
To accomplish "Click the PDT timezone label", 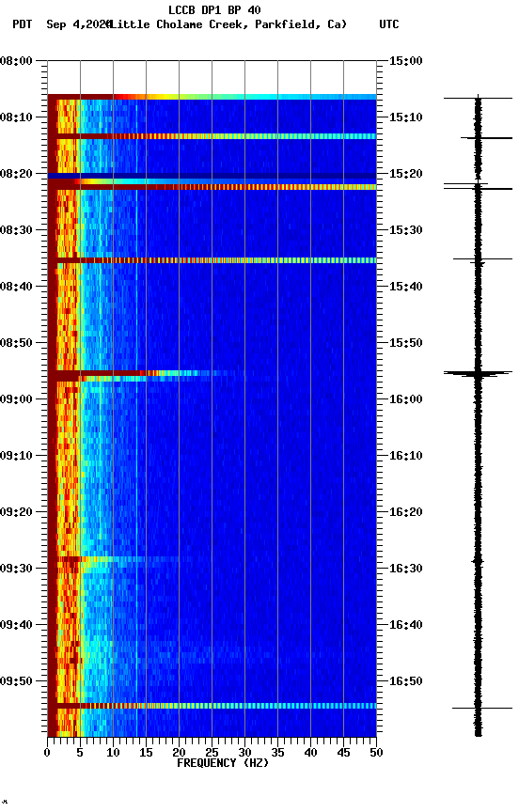I will 23,24.
